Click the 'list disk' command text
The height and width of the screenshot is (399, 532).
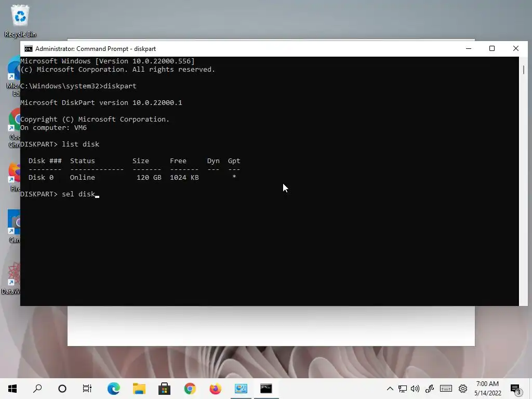(81, 144)
